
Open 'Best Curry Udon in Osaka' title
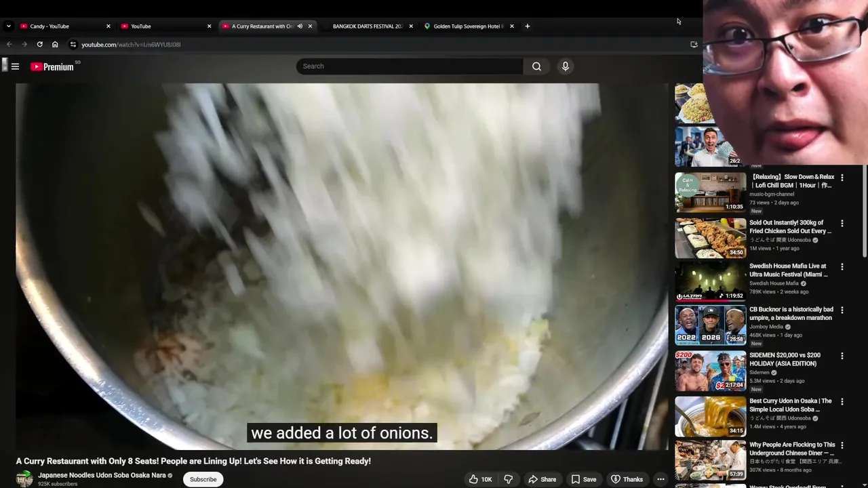791,405
